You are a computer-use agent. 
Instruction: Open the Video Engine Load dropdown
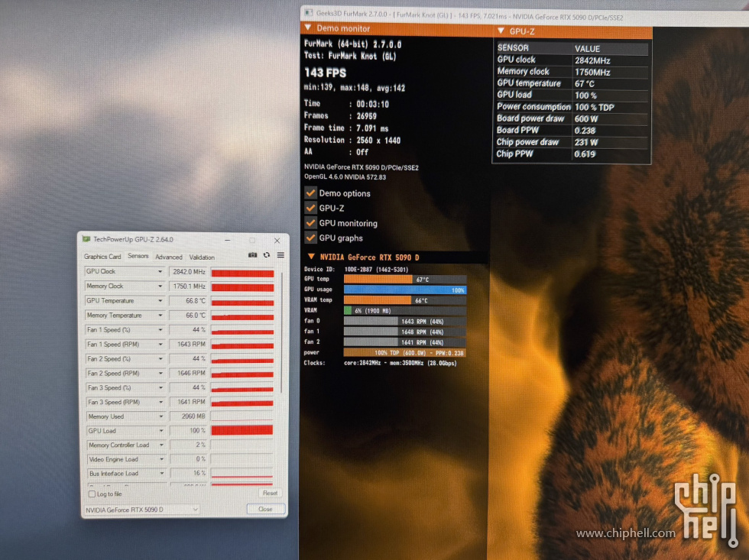point(161,459)
